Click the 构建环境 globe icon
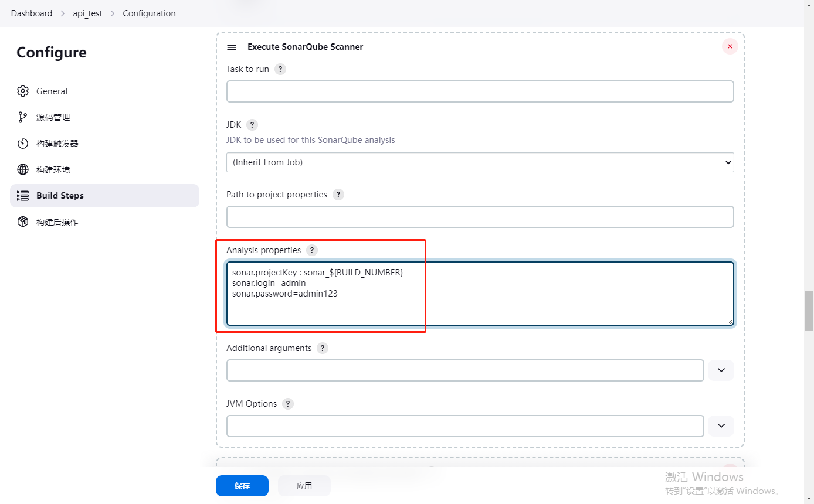Screen dimensions: 814x504 (23, 170)
